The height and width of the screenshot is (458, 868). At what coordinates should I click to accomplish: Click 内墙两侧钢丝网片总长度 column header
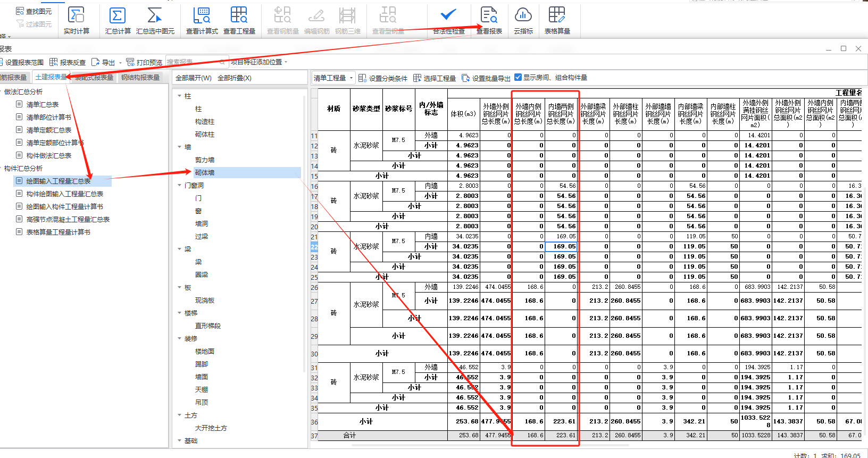[562, 114]
